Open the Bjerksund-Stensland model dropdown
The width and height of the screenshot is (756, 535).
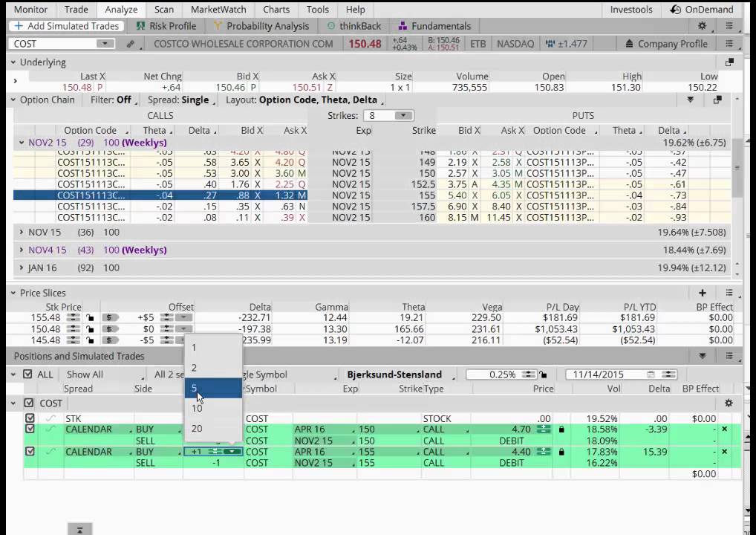400,374
